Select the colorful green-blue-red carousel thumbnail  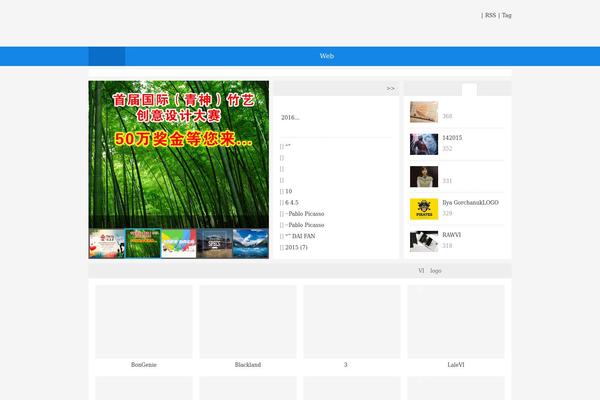(179, 243)
